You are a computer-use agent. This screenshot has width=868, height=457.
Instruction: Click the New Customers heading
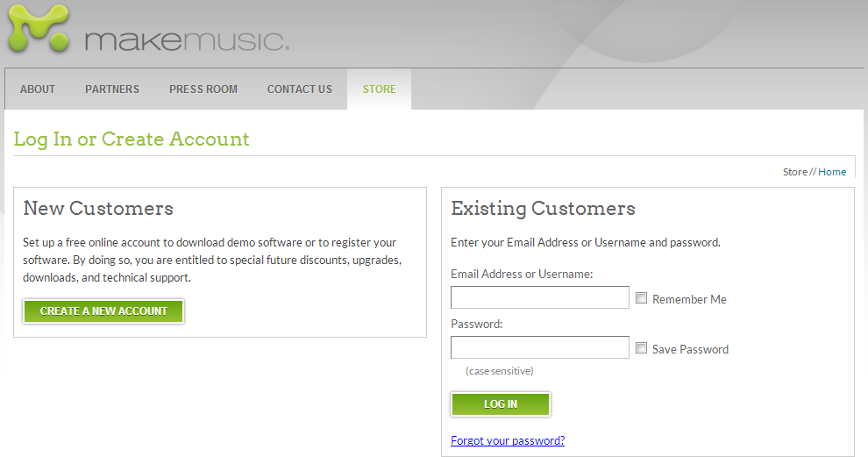click(x=98, y=209)
